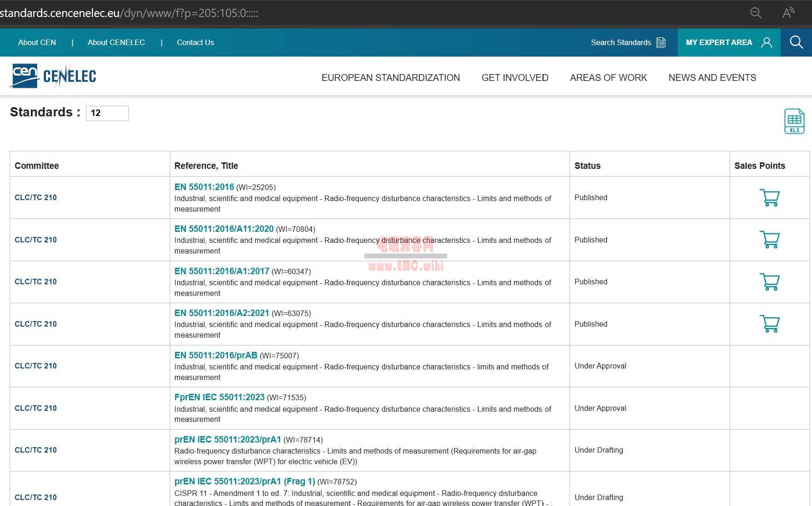Open the site search magnifier icon
Screen dimensions: 812x506
pyautogui.click(x=796, y=42)
